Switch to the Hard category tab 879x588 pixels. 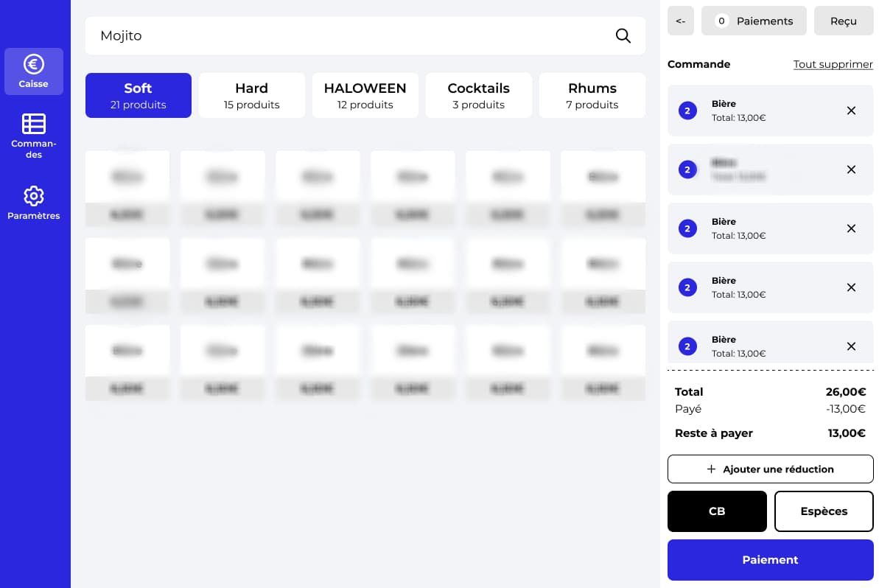point(252,96)
